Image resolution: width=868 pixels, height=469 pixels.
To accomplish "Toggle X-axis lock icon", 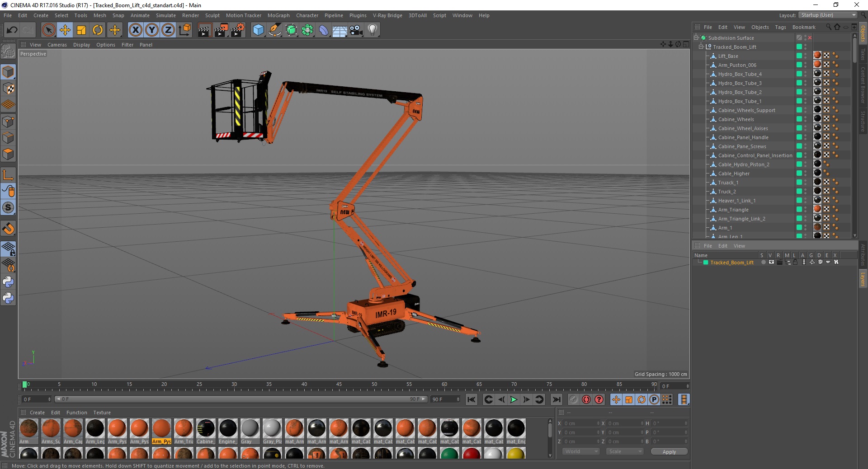I will point(135,30).
